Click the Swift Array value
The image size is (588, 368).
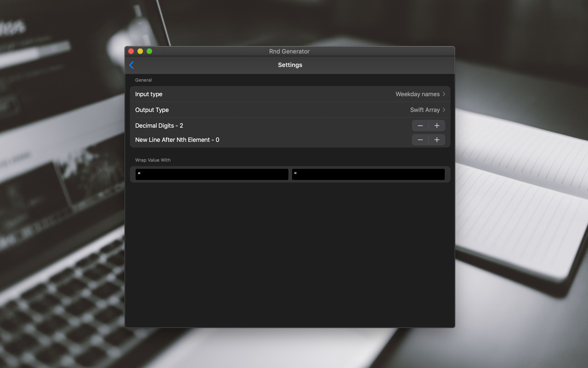[x=425, y=110]
